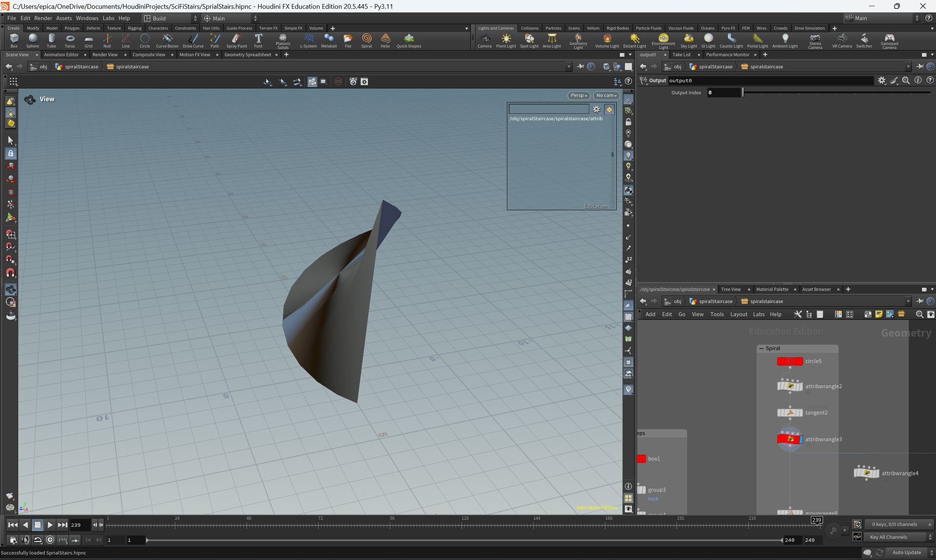Screen dimensions: 936x560
Task: Add a Point Light
Action: [506, 40]
